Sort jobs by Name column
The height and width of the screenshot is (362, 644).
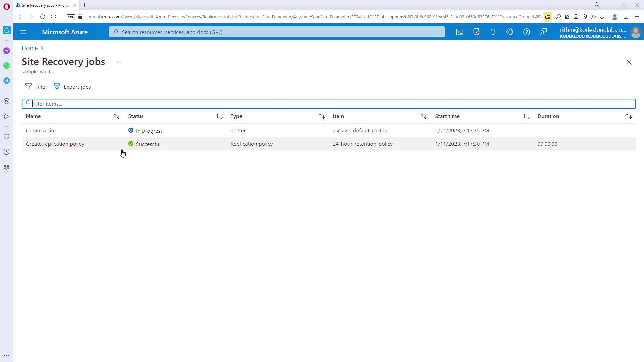[117, 116]
